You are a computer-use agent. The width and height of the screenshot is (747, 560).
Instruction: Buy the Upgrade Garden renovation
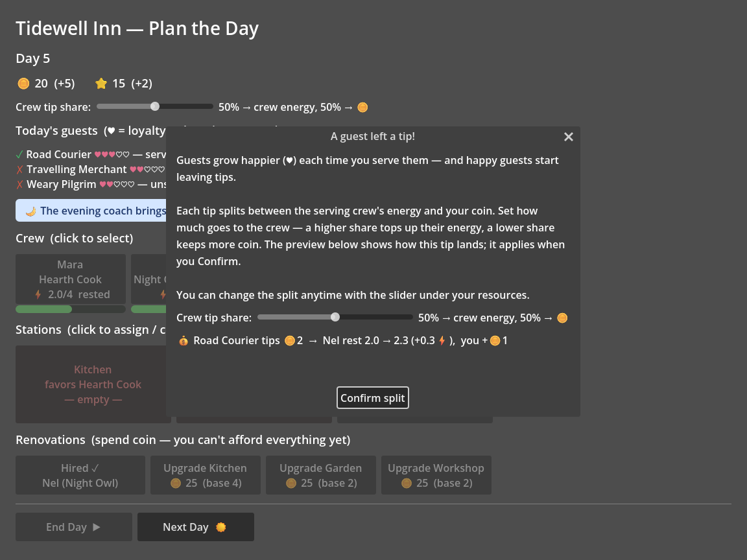coord(320,475)
